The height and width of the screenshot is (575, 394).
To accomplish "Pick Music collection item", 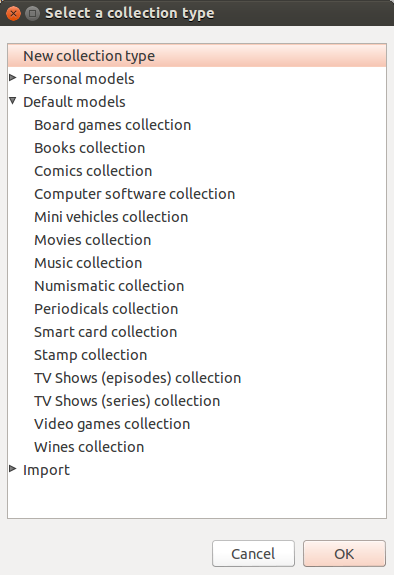I will 88,263.
